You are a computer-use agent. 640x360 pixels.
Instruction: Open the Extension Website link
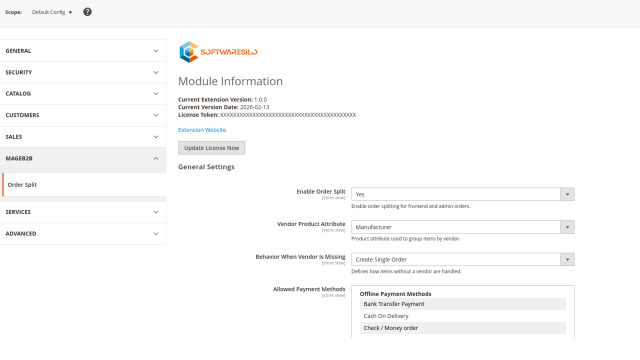[202, 130]
